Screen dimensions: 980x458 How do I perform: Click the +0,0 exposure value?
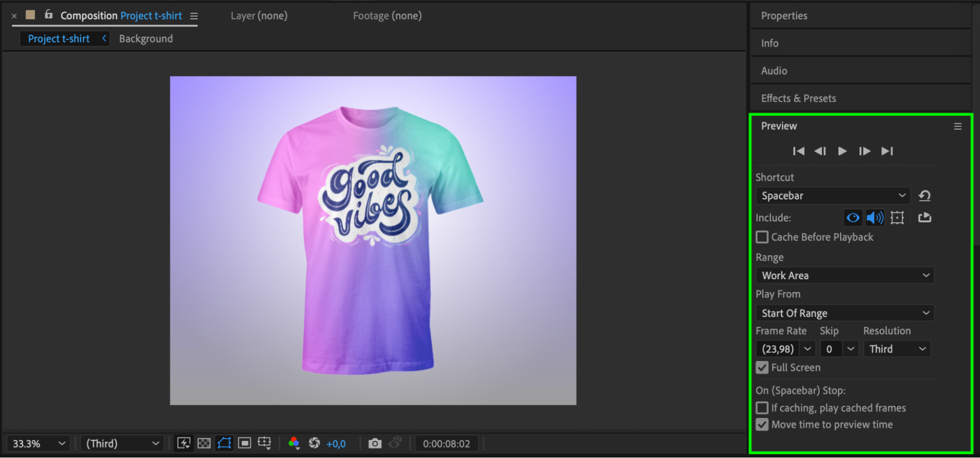(336, 444)
